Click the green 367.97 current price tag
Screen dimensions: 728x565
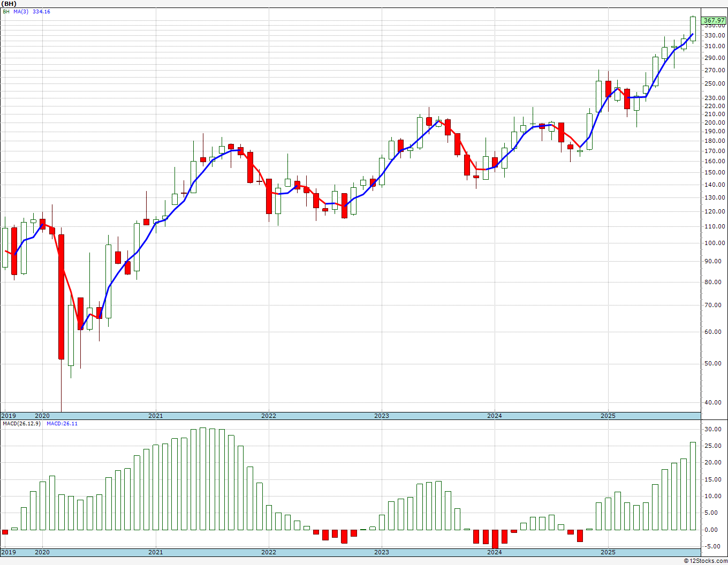click(x=714, y=20)
